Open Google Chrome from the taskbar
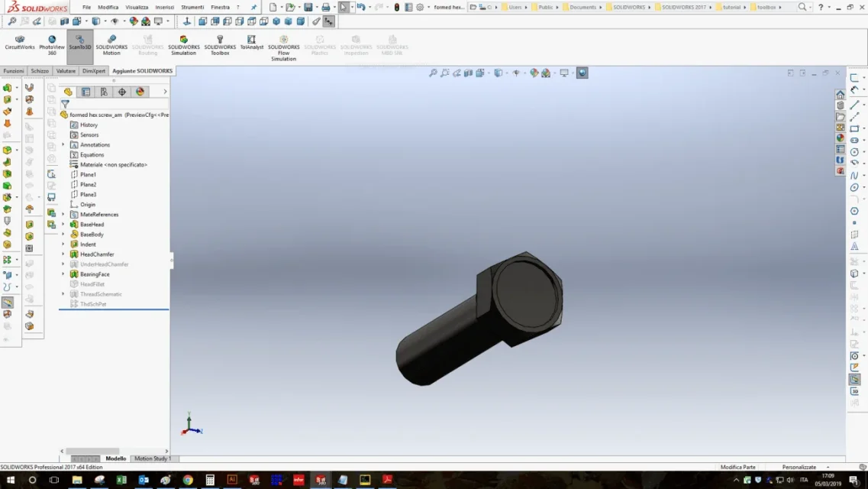Image resolution: width=868 pixels, height=489 pixels. pos(188,480)
